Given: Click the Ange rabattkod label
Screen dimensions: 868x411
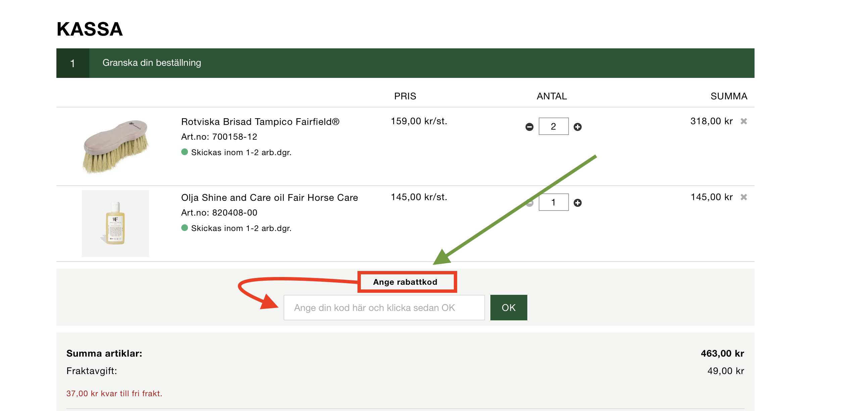Looking at the screenshot, I should pos(405,282).
